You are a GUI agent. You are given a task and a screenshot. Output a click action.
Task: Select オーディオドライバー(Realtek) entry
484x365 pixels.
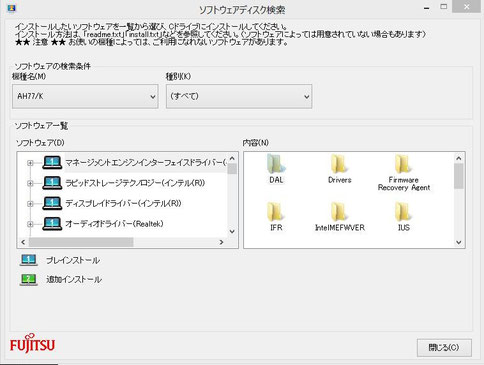click(114, 224)
